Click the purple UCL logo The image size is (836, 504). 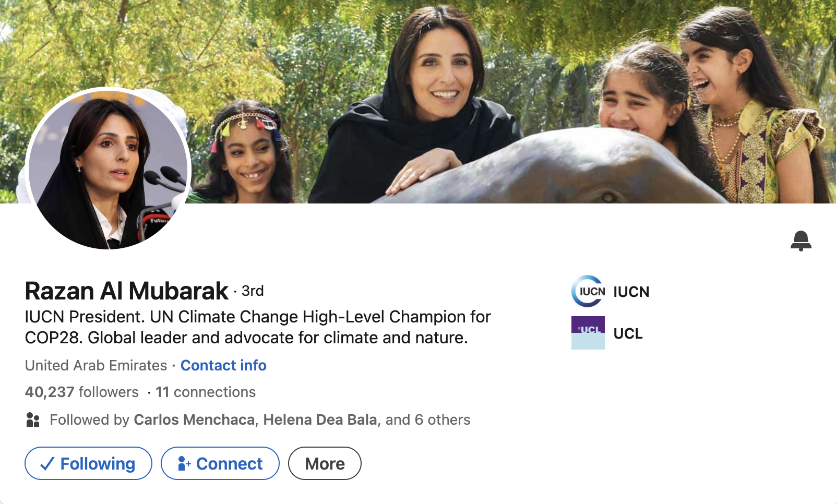pos(588,332)
